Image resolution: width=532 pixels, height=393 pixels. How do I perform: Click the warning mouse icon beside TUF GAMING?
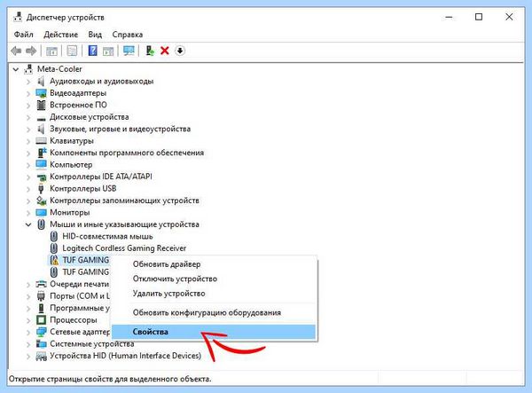(x=54, y=260)
